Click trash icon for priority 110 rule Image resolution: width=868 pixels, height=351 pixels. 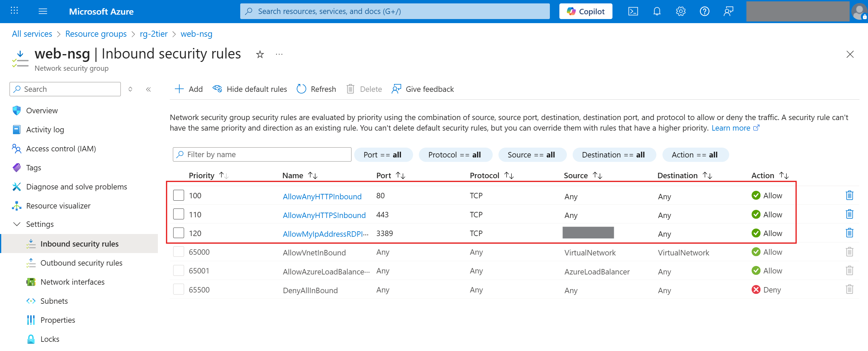pyautogui.click(x=849, y=214)
